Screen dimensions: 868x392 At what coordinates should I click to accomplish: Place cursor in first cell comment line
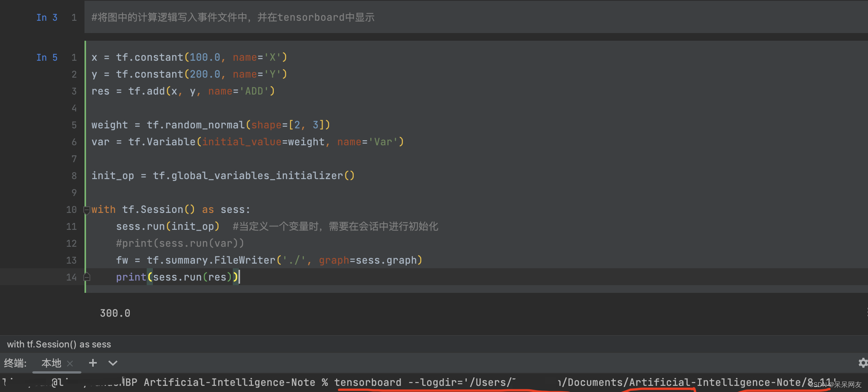point(233,17)
